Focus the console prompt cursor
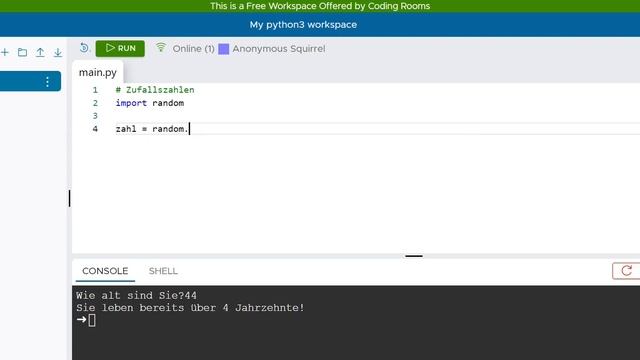 92,320
